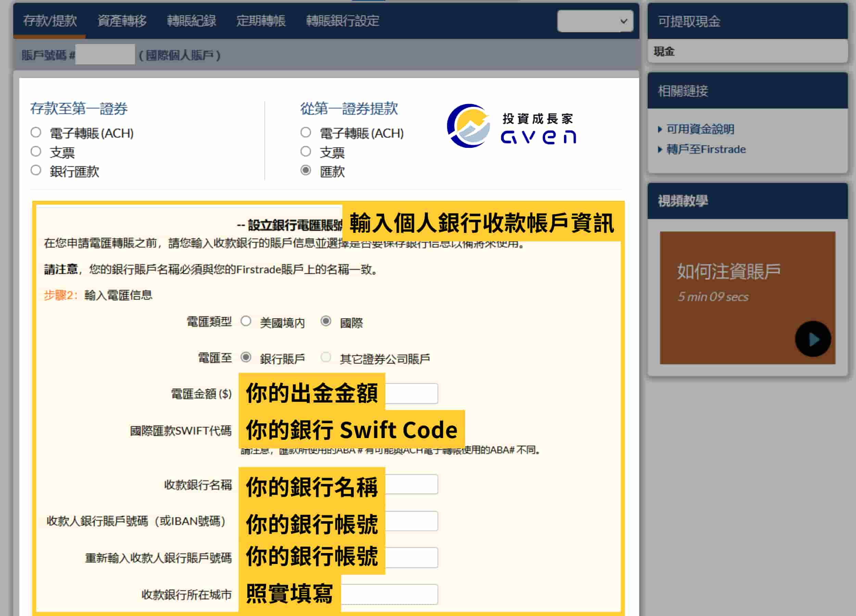Select 銀行賬戶 as wire destination
This screenshot has height=616, width=856.
point(246,357)
